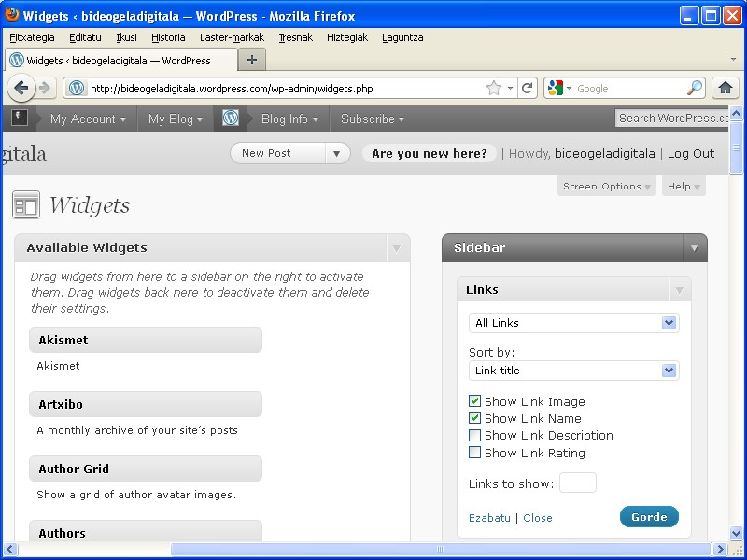This screenshot has width=747, height=560.
Task: Select the Akismet widget header
Action: (146, 340)
